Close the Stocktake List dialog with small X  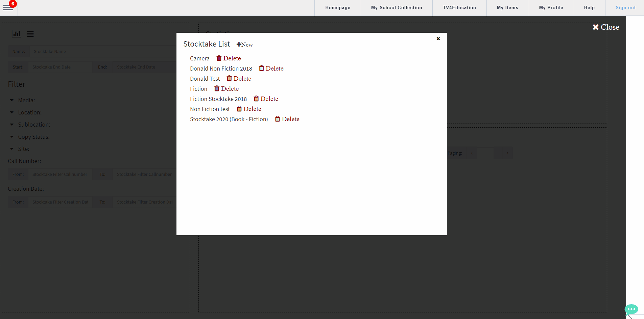pos(438,38)
